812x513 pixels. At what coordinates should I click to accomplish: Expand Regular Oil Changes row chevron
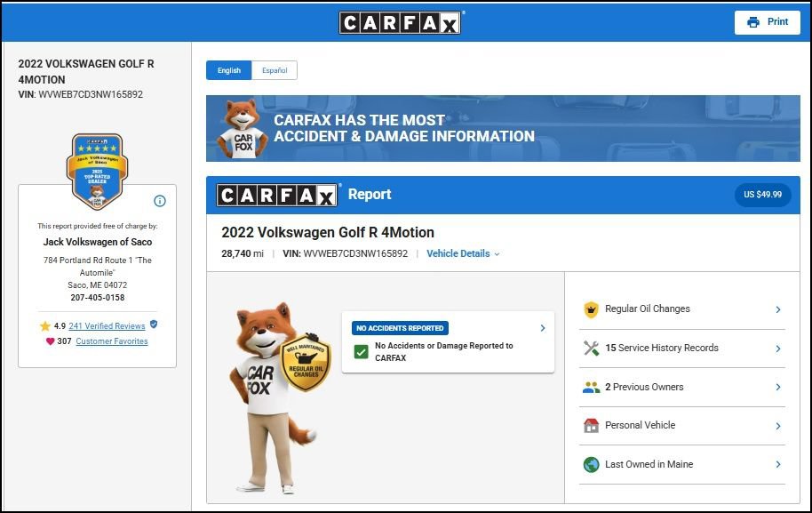coord(778,309)
